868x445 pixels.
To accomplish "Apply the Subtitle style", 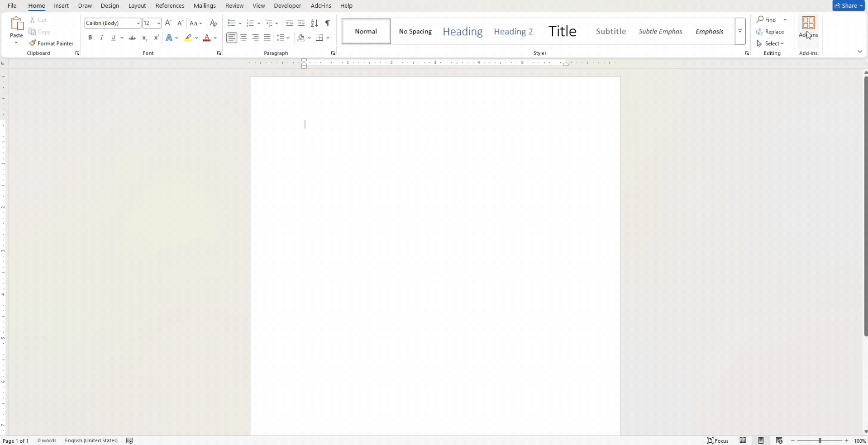I will (x=611, y=31).
